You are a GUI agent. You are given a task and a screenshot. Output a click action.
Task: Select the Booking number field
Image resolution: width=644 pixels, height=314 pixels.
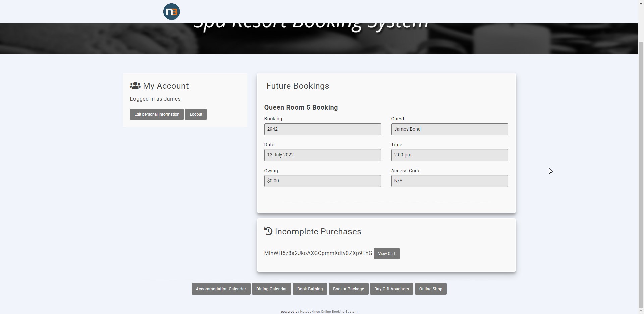pyautogui.click(x=322, y=129)
